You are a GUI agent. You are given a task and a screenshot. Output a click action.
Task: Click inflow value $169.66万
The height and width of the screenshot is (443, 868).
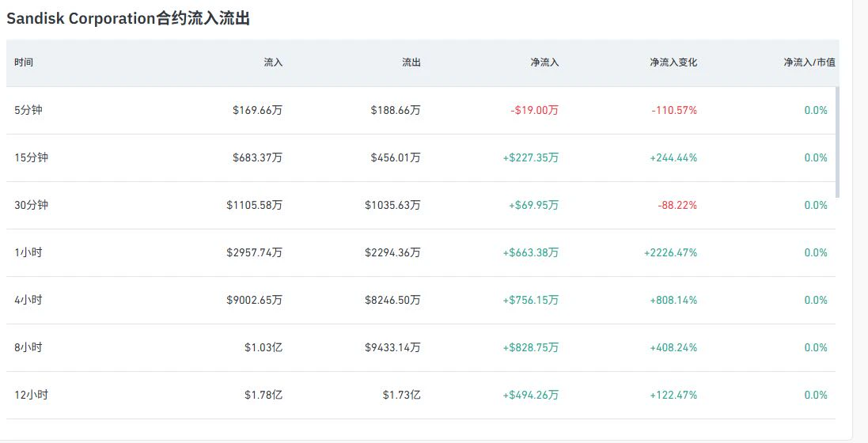[257, 110]
